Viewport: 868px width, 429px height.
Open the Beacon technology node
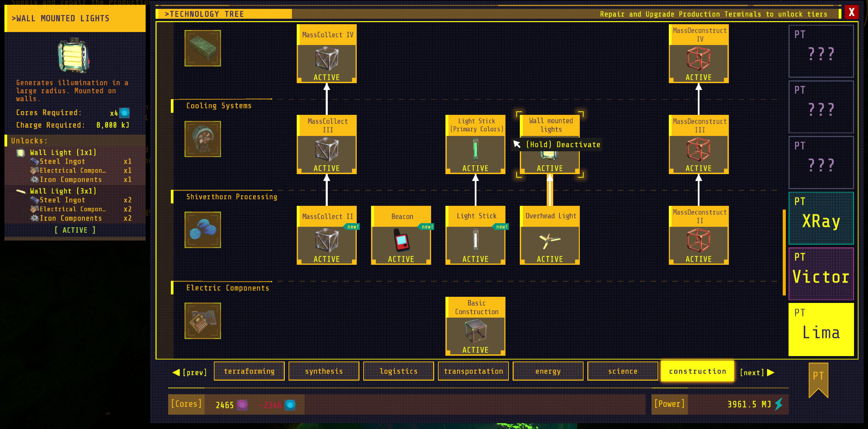[x=401, y=237]
